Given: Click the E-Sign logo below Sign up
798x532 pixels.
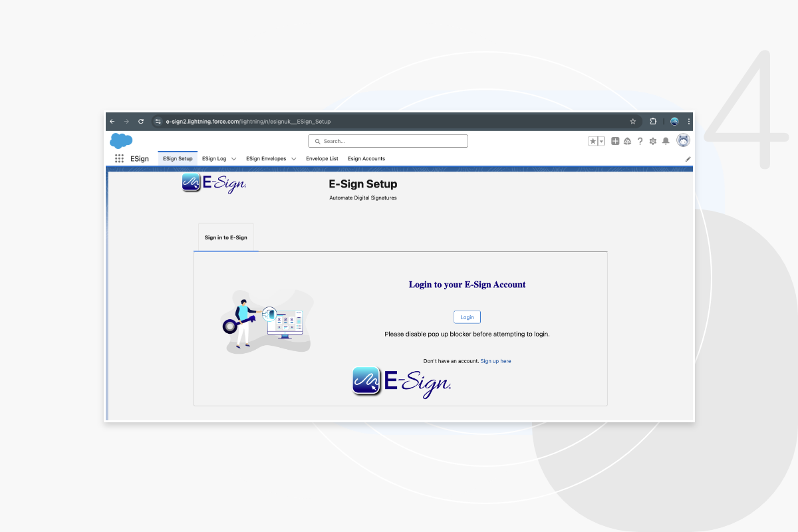Looking at the screenshot, I should [x=402, y=382].
